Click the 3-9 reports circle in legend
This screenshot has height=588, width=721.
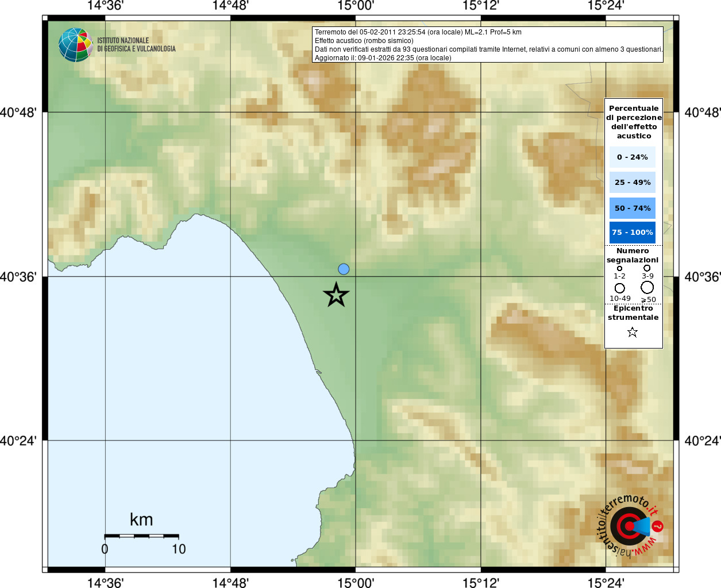click(647, 268)
